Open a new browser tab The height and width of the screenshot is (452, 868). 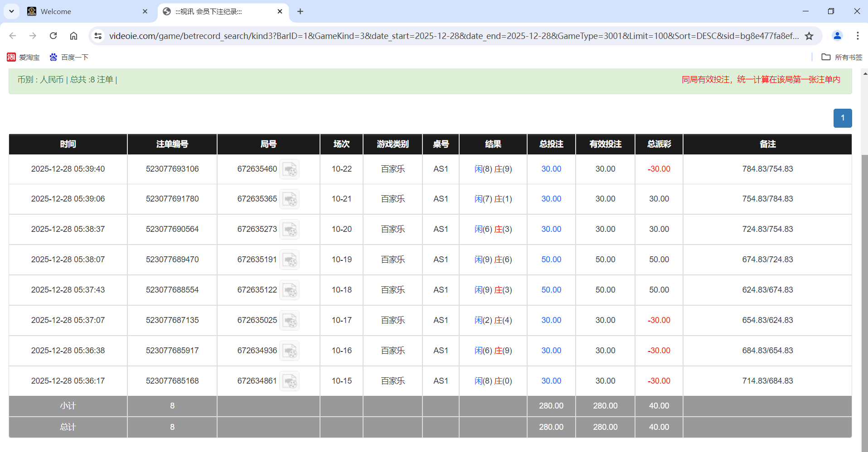[x=300, y=11]
